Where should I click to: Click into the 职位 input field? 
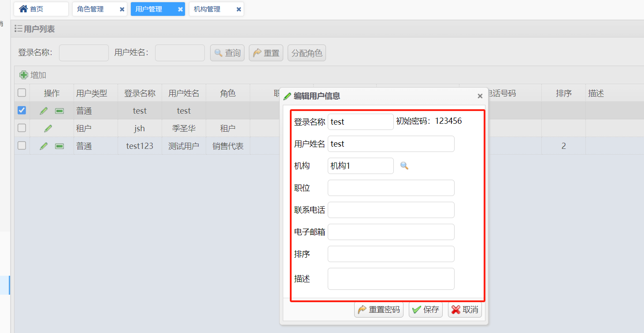coord(391,188)
